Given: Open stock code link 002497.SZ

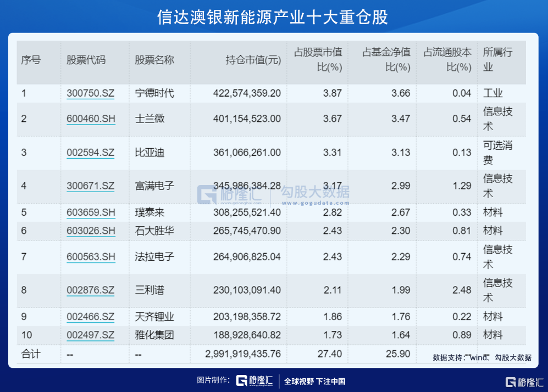Looking at the screenshot, I should 91,335.
